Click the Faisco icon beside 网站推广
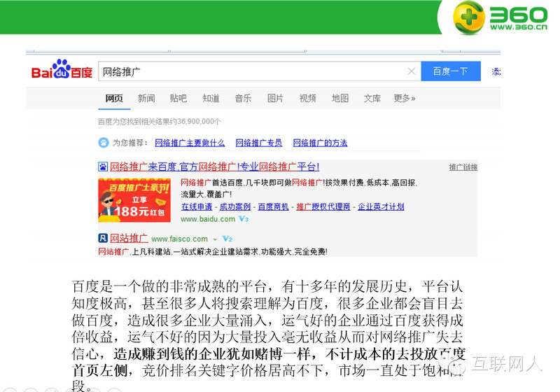 click(x=103, y=238)
